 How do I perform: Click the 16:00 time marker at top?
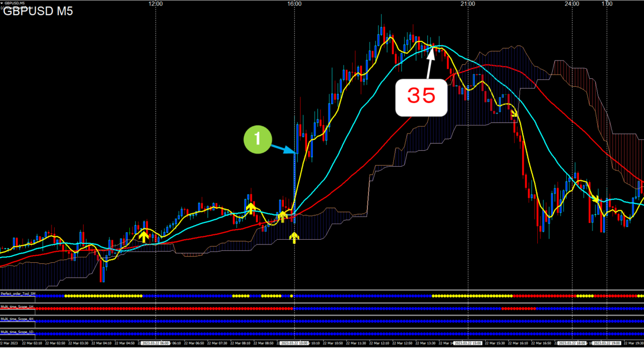[x=294, y=4]
